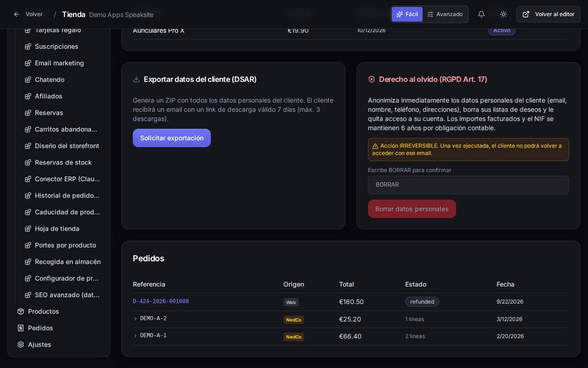
Task: Expand the DEMO-A-1 order row
Action: pos(136,336)
